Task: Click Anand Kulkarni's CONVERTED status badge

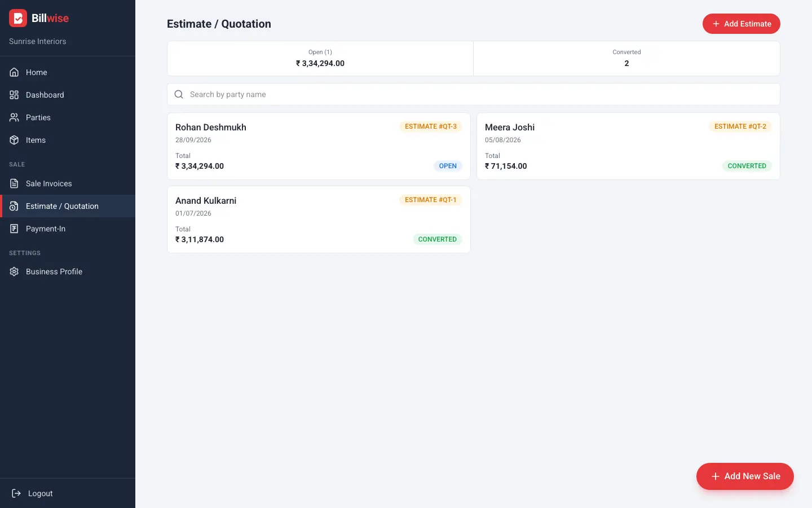Action: [437, 239]
